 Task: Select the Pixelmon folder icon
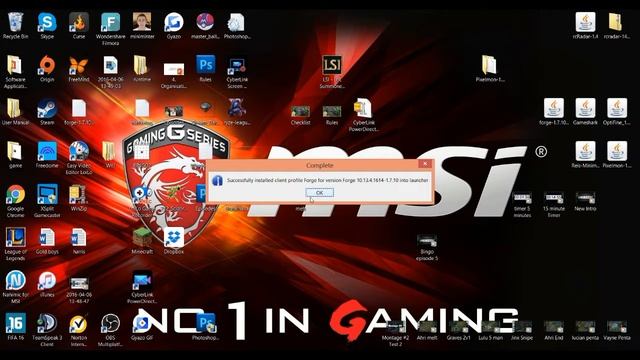[490, 69]
